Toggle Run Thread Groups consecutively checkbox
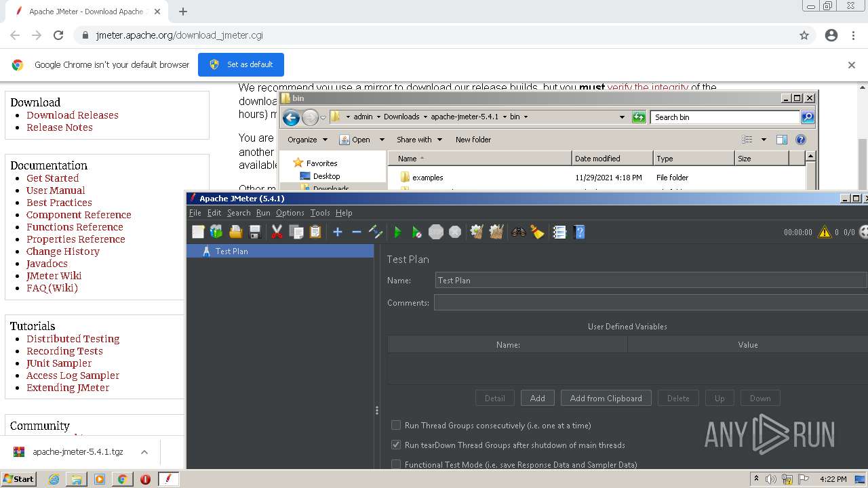Viewport: 868px width, 488px height. pos(396,426)
